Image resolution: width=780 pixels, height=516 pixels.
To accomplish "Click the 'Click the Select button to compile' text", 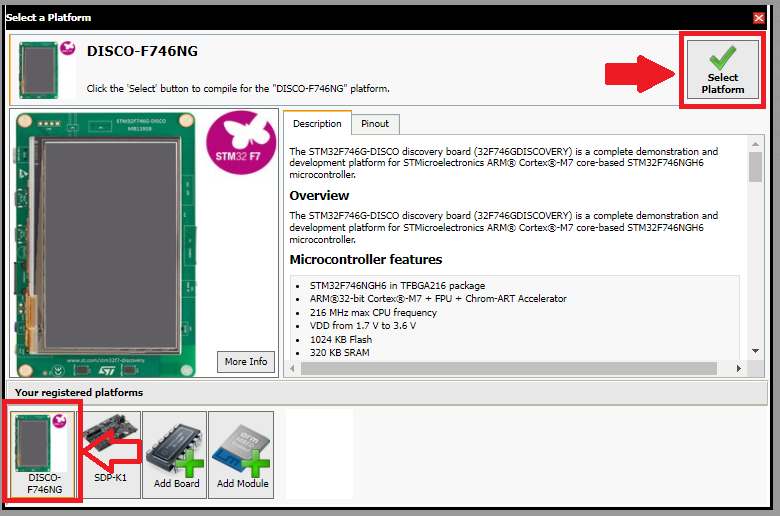I will click(x=238, y=89).
